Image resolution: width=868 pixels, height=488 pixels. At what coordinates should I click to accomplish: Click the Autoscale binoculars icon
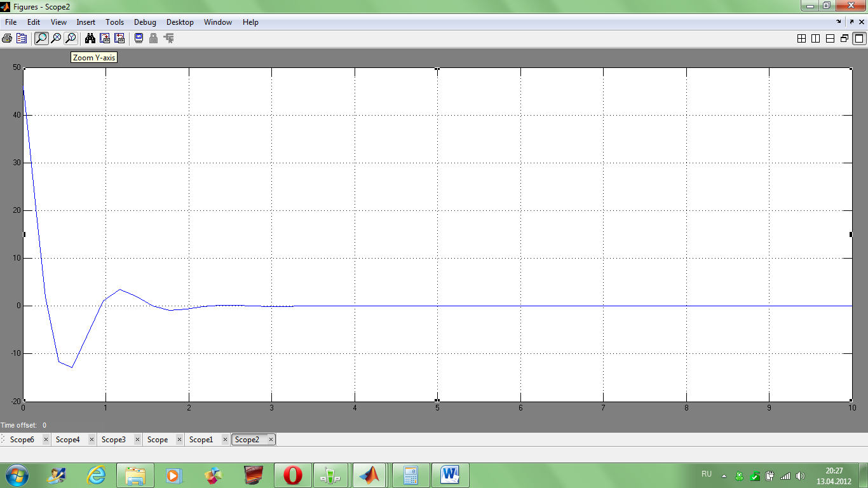pyautogui.click(x=90, y=38)
